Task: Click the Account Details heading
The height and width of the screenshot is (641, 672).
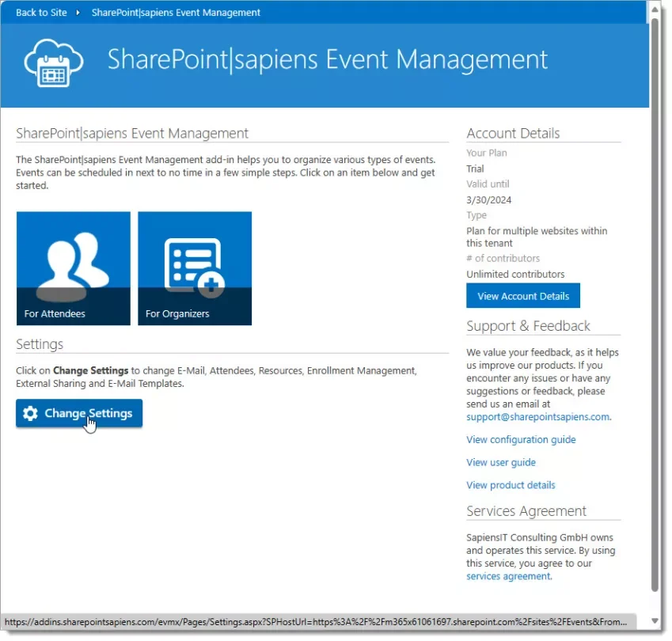Action: click(x=513, y=133)
